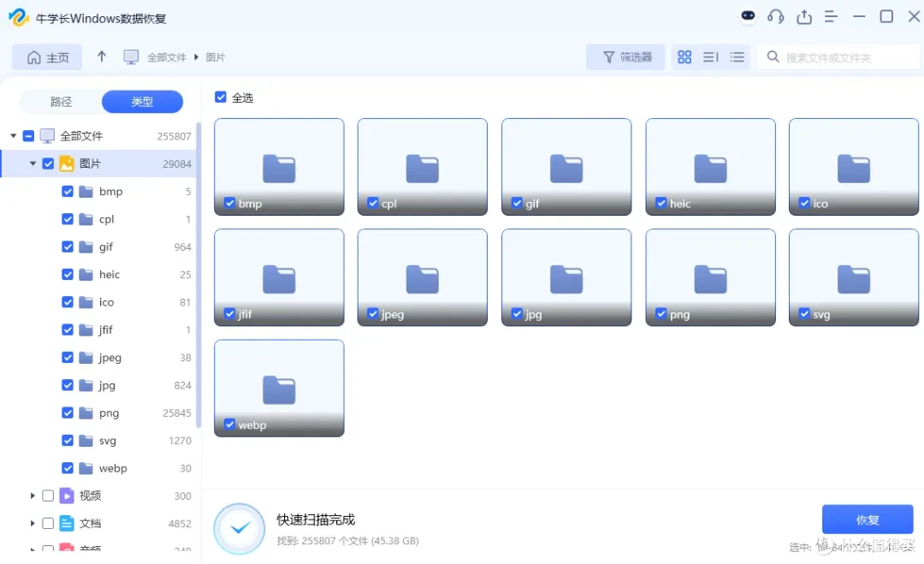Click the robot assistant icon in title bar
The height and width of the screenshot is (564, 924).
pyautogui.click(x=748, y=16)
